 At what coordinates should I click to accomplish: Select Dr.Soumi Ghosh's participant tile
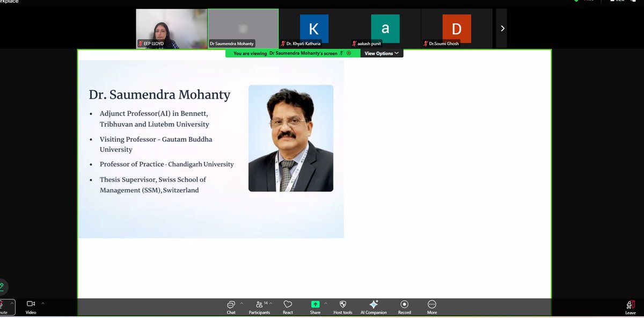click(457, 28)
